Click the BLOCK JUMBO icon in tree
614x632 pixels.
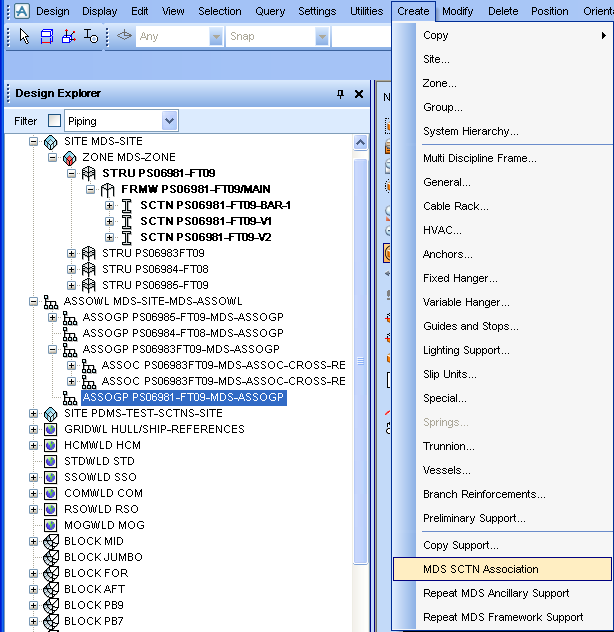click(x=51, y=557)
